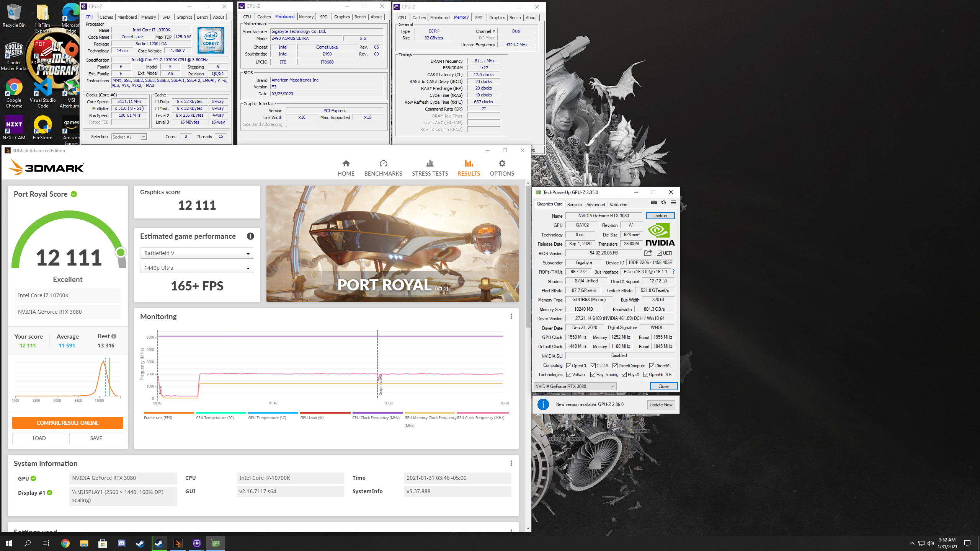980x551 pixels.
Task: Open the 3DMark OPTIONS gear
Action: point(502,168)
